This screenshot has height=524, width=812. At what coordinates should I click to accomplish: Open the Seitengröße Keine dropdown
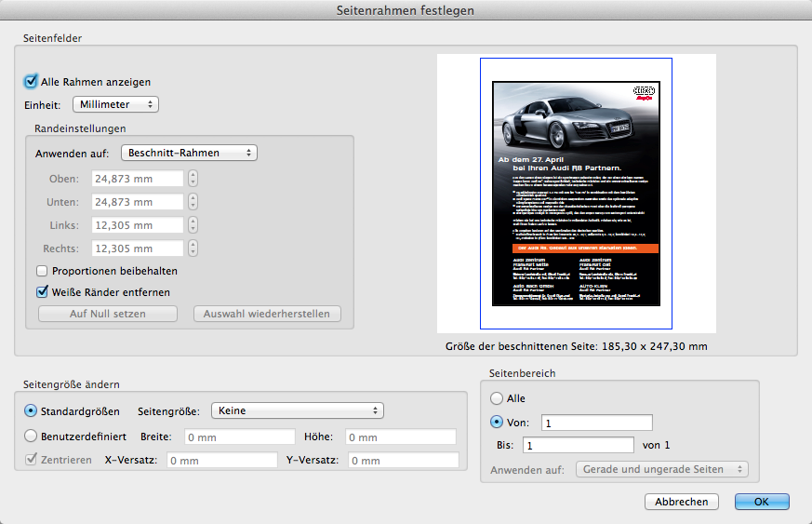(297, 410)
